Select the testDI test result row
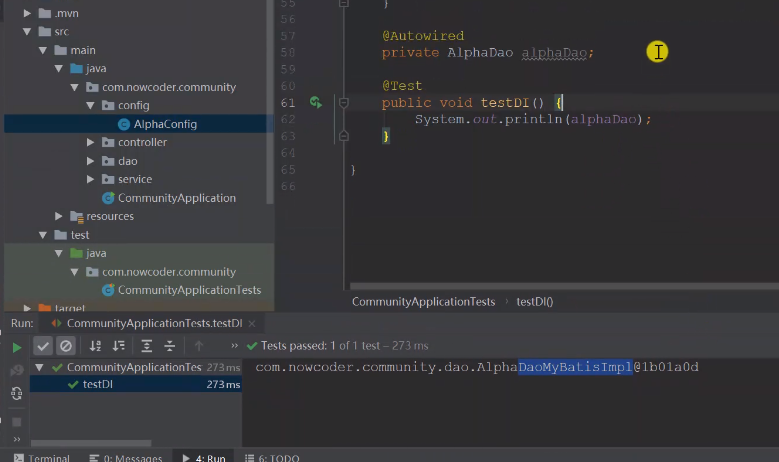 click(136, 385)
